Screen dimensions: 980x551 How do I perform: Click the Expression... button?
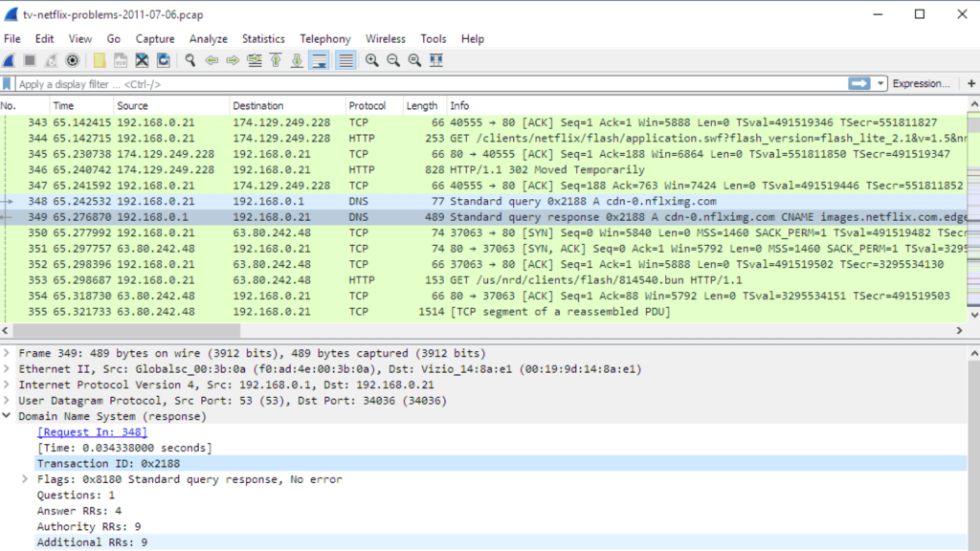click(920, 83)
